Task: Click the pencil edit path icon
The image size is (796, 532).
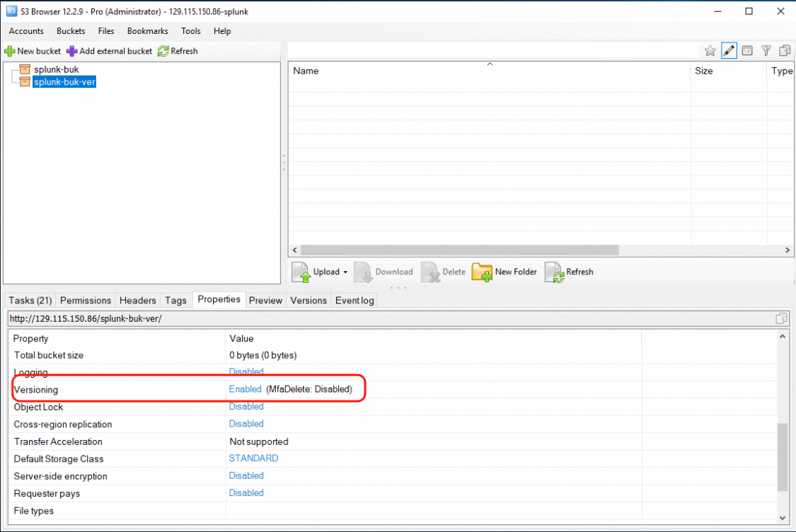Action: click(729, 51)
